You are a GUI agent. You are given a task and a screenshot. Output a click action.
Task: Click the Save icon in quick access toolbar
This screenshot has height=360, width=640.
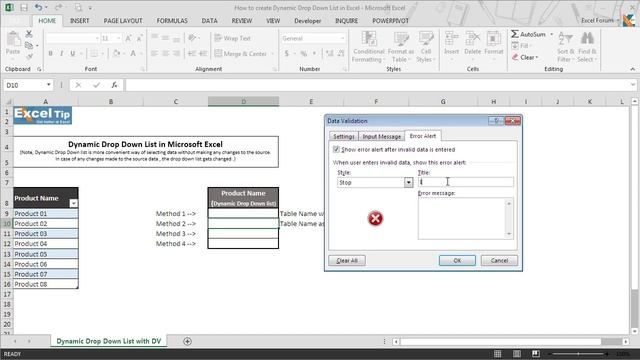24,7
